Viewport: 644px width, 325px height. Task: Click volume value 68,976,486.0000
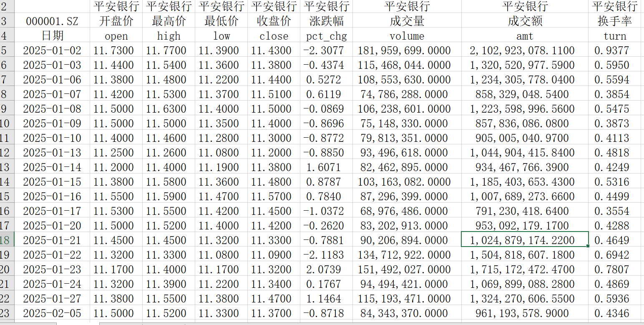pos(407,211)
